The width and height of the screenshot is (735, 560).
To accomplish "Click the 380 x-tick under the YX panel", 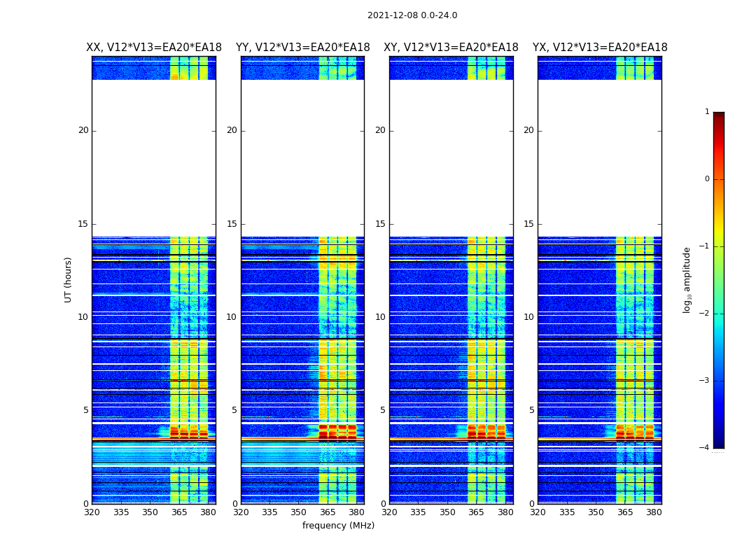I will [x=654, y=512].
